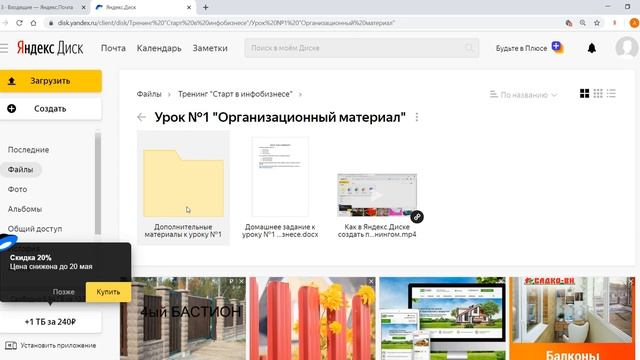640x360 pixels.
Task: Select Как в Яндекс Диске mp4 video
Action: click(377, 206)
